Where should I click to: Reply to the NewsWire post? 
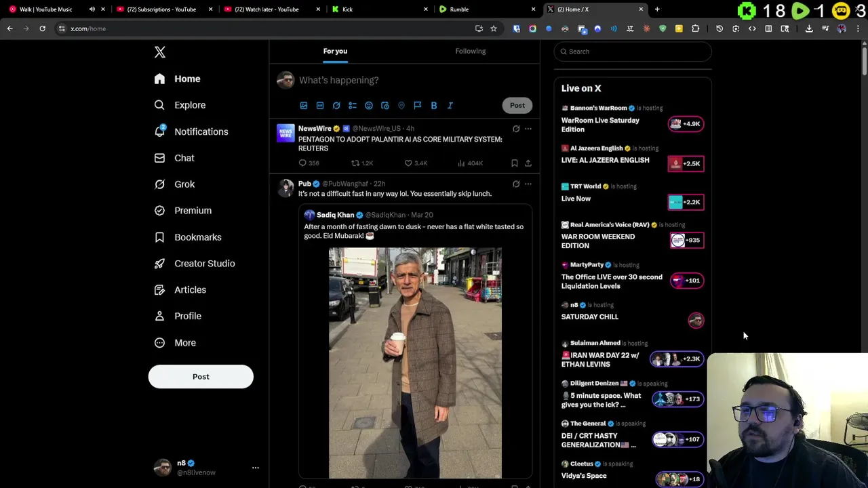click(x=309, y=163)
